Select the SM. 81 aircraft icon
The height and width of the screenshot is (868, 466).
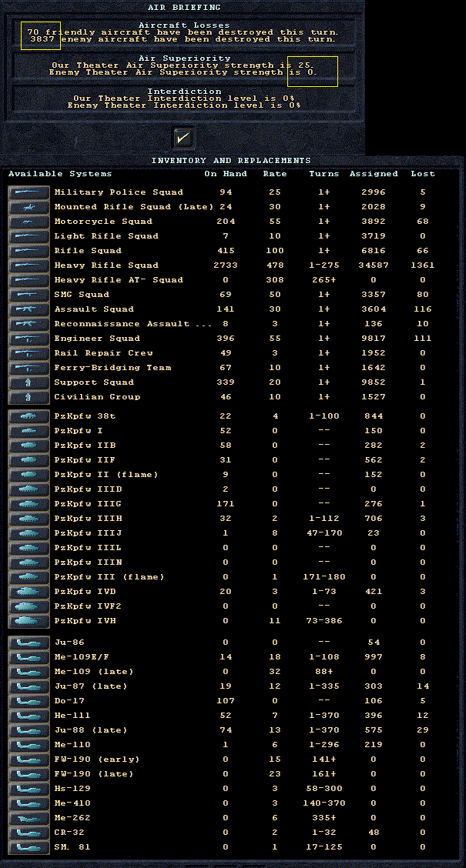29,847
